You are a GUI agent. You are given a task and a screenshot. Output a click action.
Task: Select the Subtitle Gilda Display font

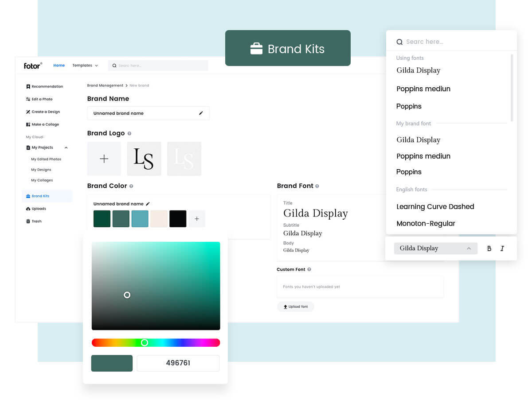(x=303, y=233)
